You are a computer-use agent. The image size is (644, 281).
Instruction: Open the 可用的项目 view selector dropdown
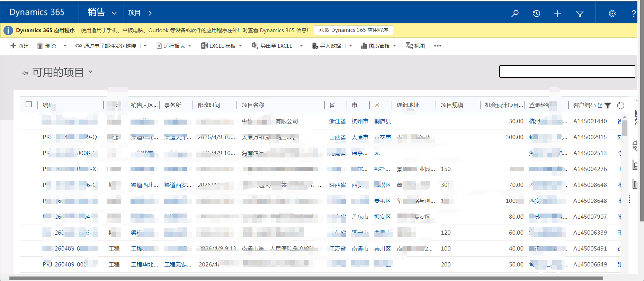[91, 72]
